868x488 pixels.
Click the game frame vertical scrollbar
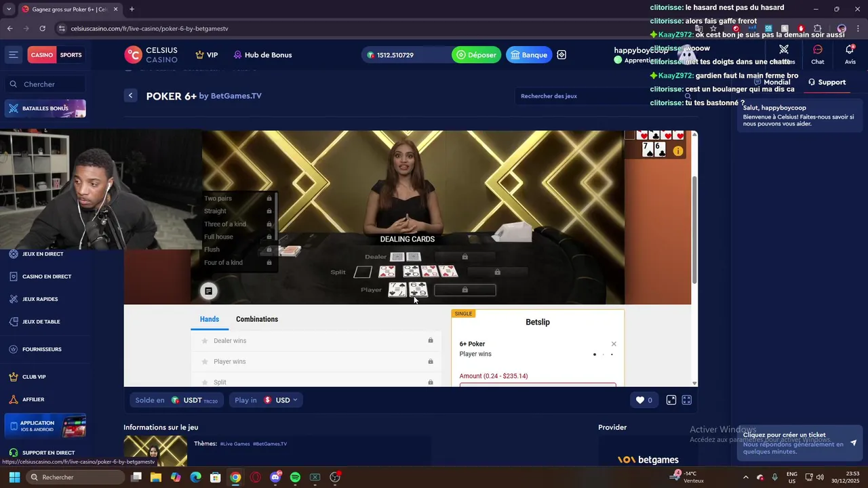pos(694,230)
